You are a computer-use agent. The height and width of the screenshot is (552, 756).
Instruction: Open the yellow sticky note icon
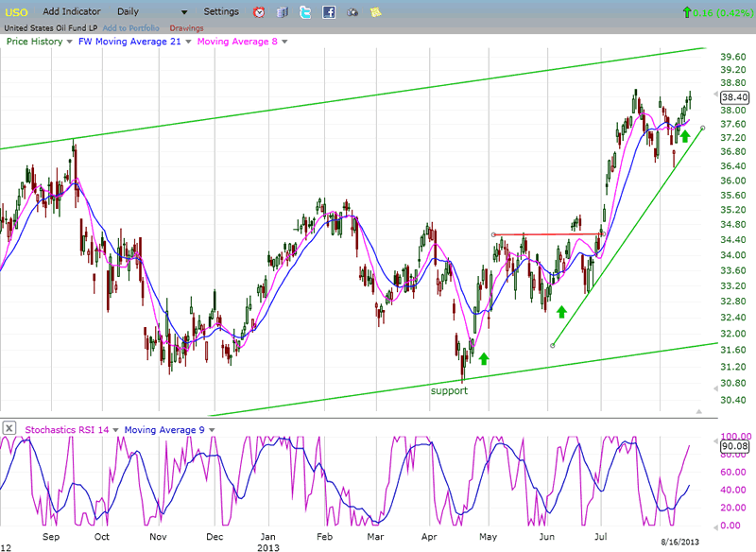pos(375,12)
